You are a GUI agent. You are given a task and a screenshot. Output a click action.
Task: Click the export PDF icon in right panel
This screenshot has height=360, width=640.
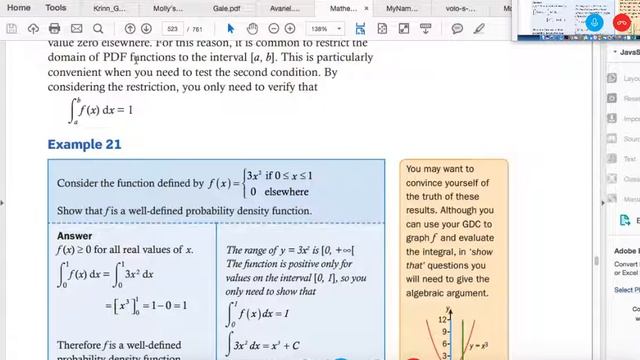click(x=624, y=220)
